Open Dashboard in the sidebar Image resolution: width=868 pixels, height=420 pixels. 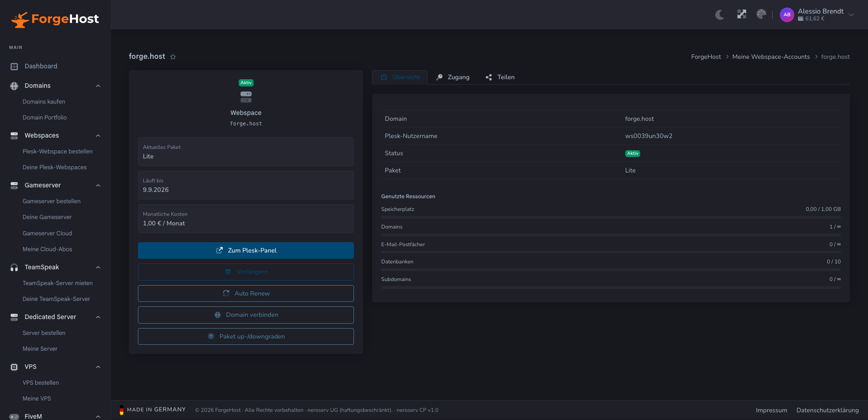[41, 66]
